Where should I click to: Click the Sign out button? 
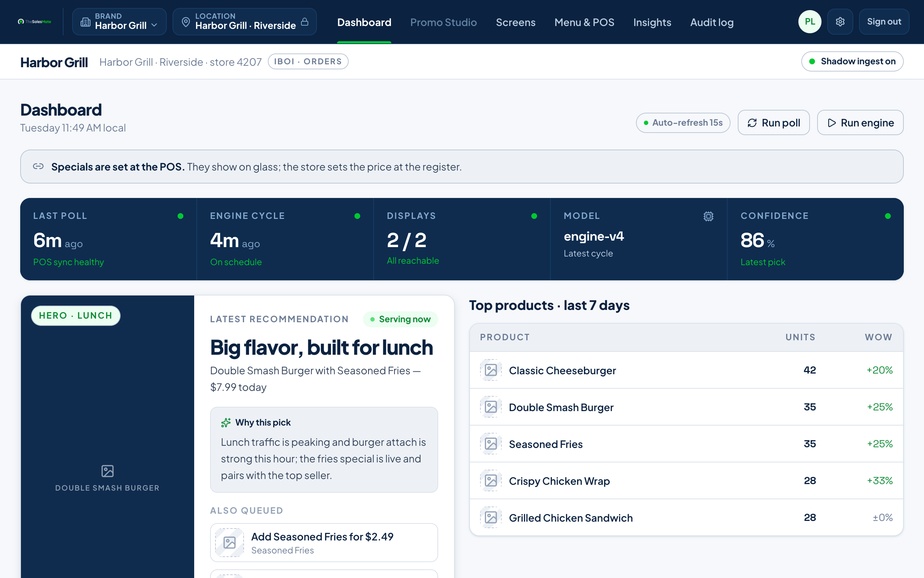[x=884, y=22]
